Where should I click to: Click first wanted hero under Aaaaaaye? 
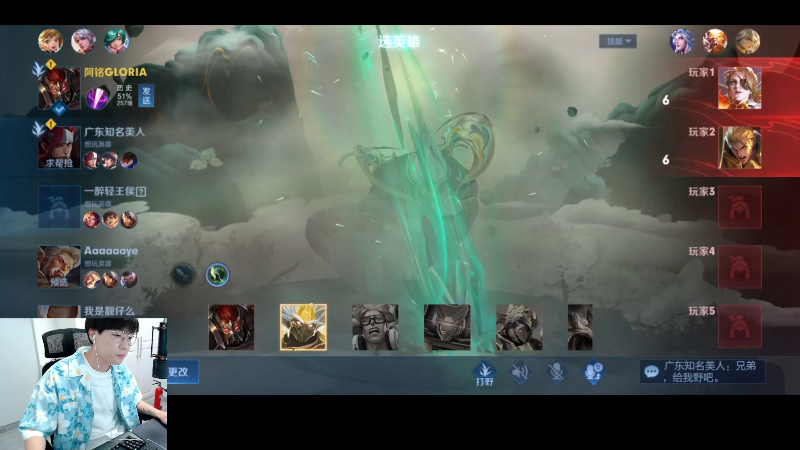click(91, 280)
